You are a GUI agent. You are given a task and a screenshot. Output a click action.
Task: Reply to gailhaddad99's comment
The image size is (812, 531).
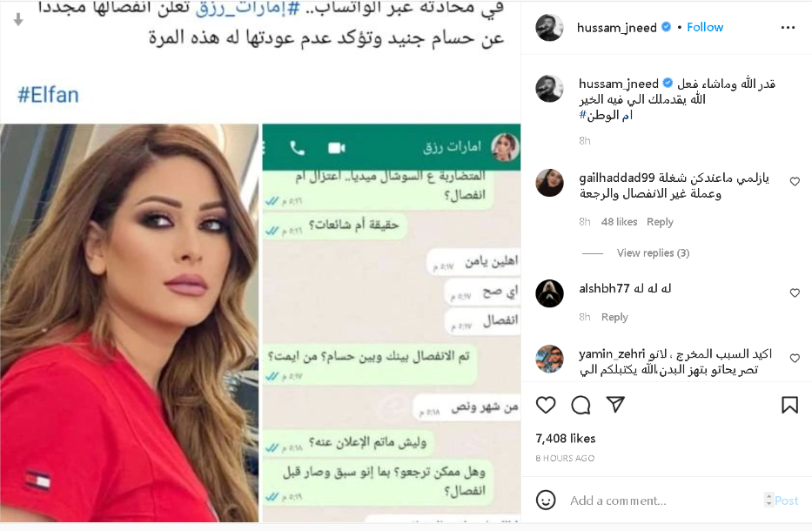(660, 222)
